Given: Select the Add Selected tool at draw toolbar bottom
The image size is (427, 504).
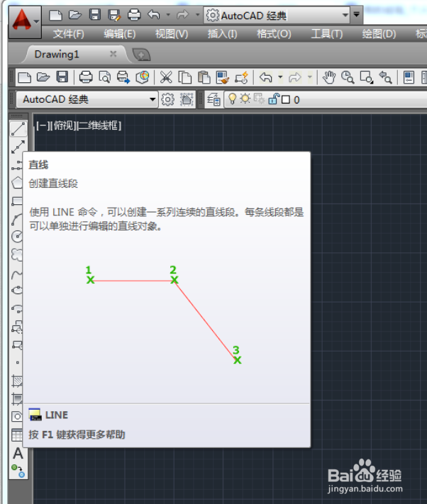Looking at the screenshot, I should (18, 471).
